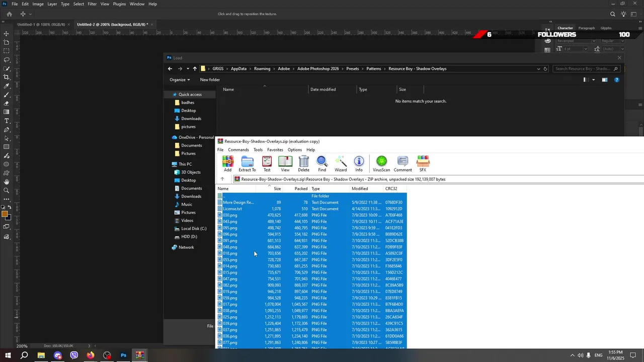Click WinRAR Delete icon
The height and width of the screenshot is (362, 644).
click(304, 164)
